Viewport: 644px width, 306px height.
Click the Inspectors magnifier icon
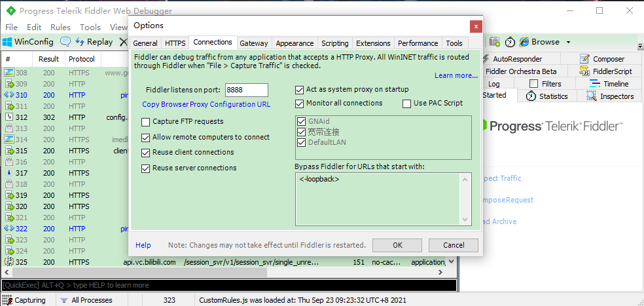tap(592, 96)
